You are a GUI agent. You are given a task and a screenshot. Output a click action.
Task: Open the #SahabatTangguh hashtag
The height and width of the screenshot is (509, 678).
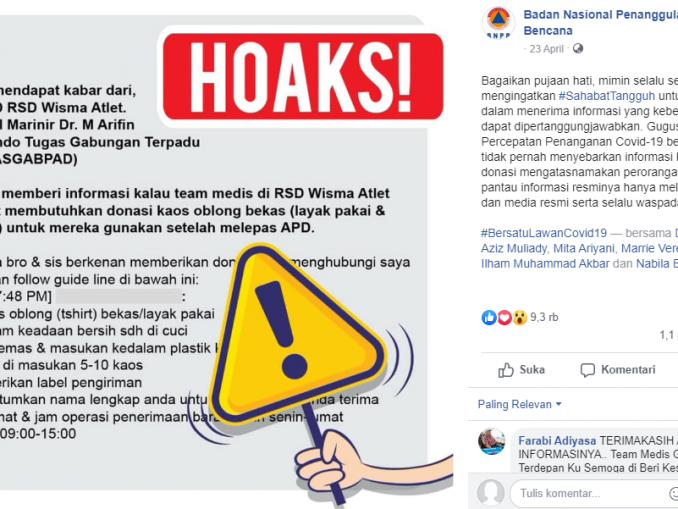[607, 96]
